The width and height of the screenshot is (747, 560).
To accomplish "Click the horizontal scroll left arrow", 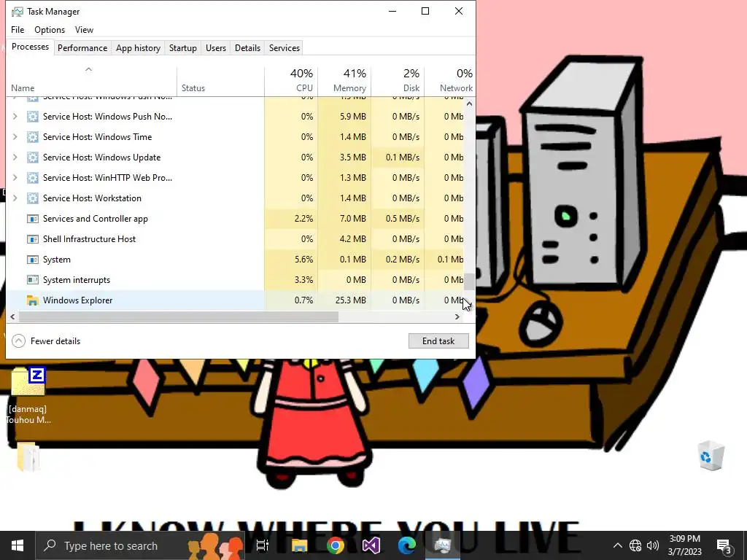I will pos(12,316).
